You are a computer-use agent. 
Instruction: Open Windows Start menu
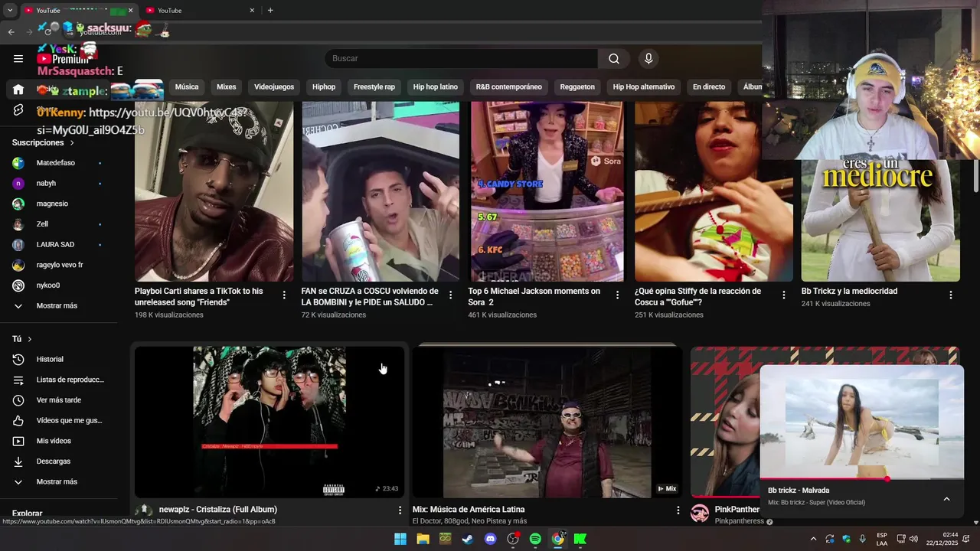[x=400, y=539]
